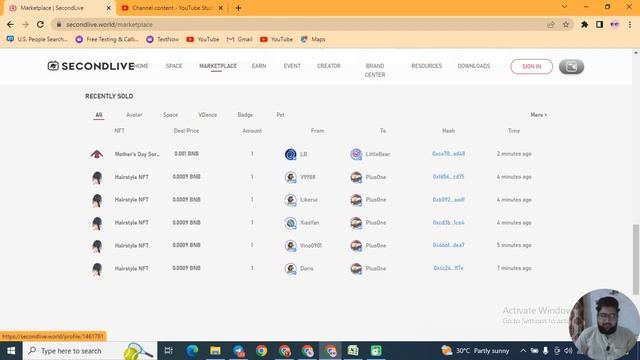The image size is (640, 360).
Task: Open transaction hash in Vino0101 row
Action: 448,245
